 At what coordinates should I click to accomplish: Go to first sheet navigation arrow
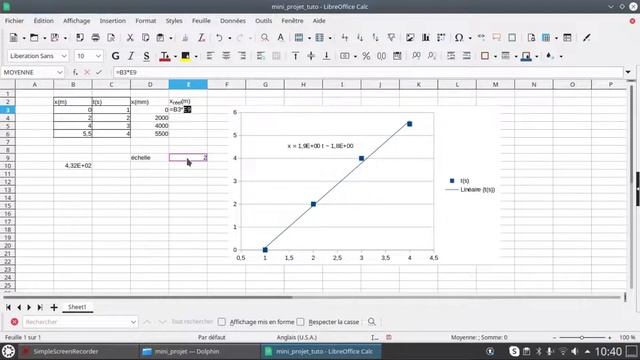8,307
